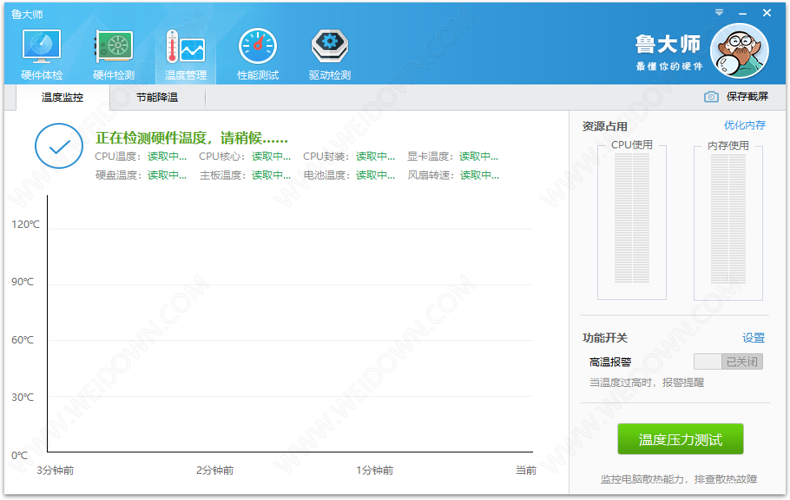790x500 pixels.
Task: Click the 当前 time axis label
Action: pyautogui.click(x=526, y=470)
